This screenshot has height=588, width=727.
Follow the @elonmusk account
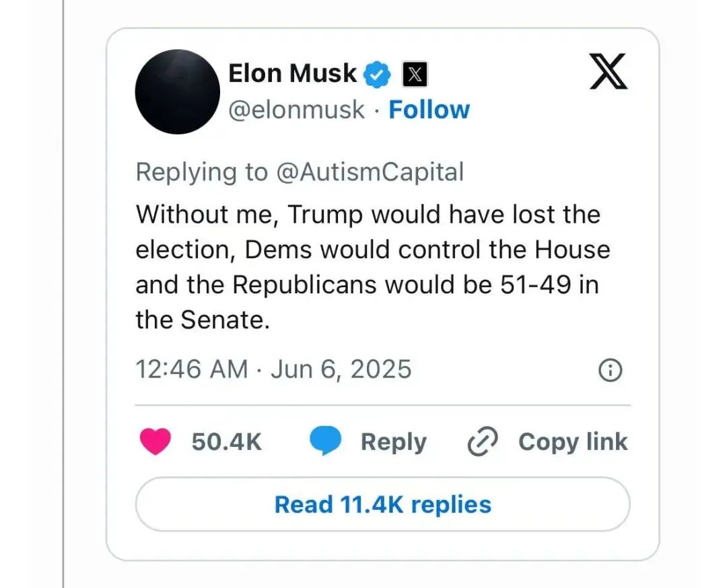click(429, 110)
